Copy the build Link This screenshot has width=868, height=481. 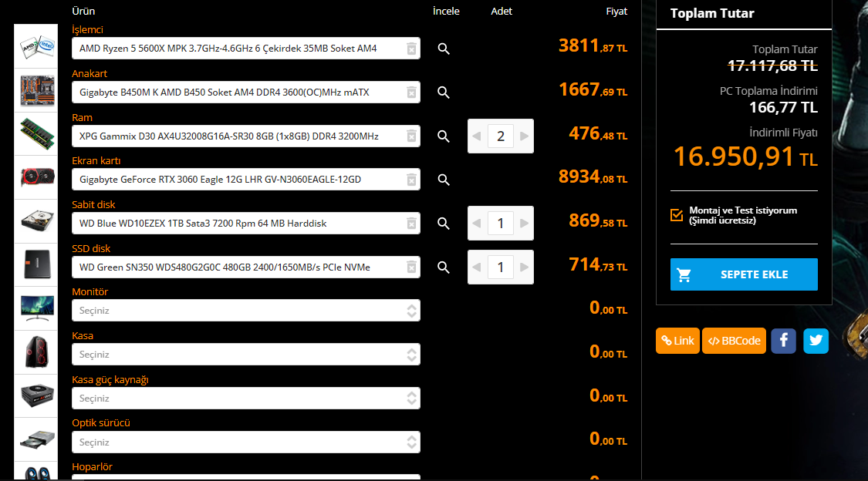(677, 341)
